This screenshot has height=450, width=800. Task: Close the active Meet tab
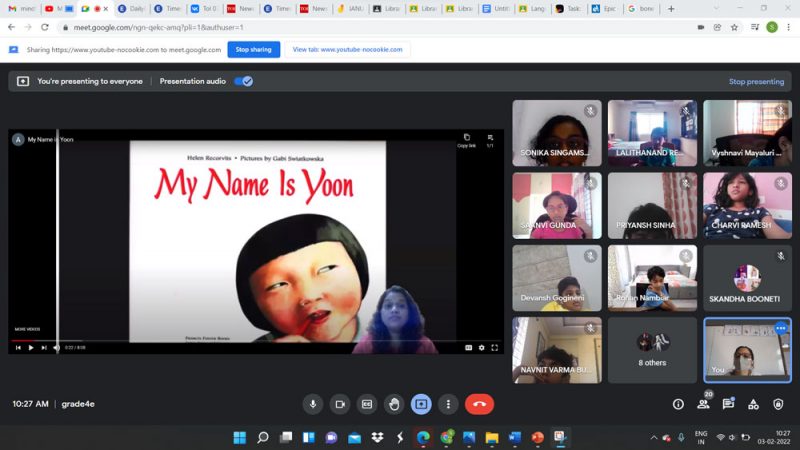(x=106, y=9)
